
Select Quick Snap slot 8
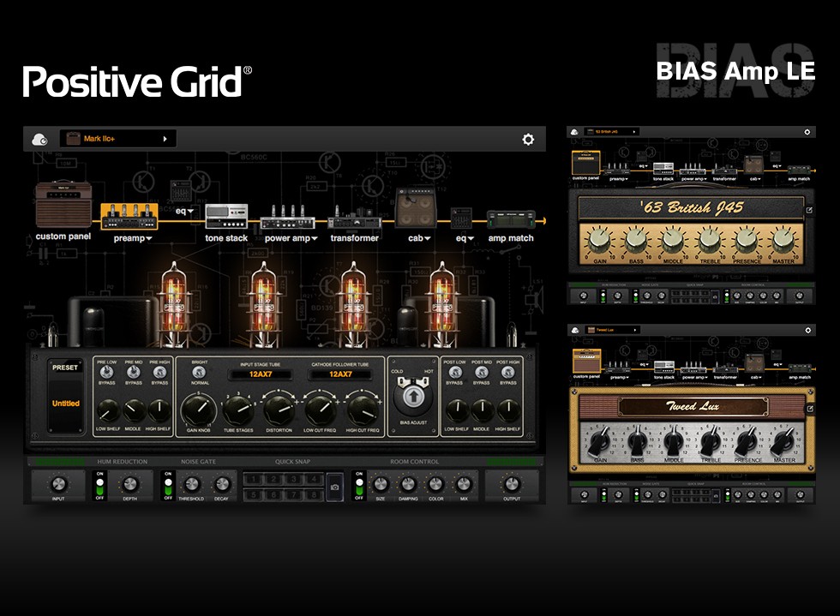pos(314,493)
